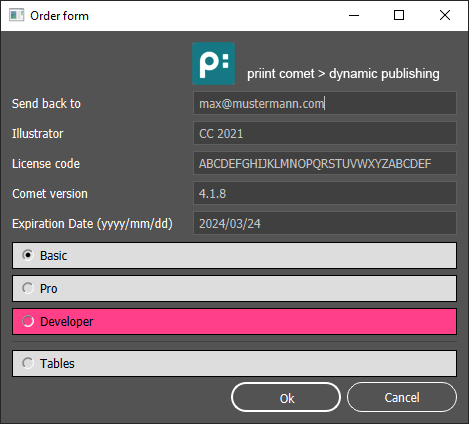Select the Basic radio button

28,255
